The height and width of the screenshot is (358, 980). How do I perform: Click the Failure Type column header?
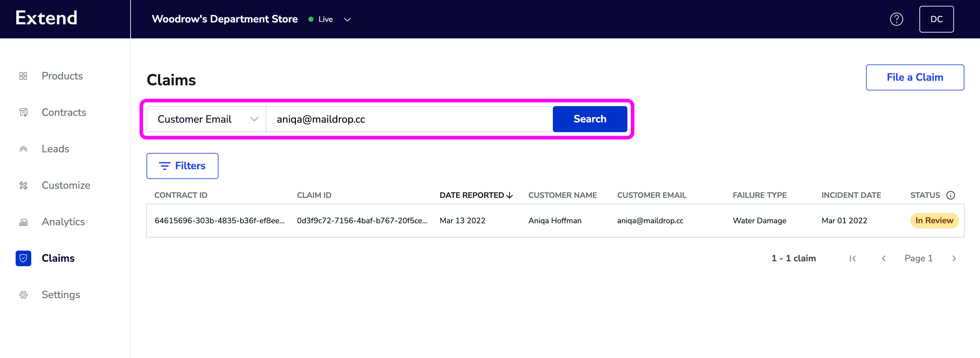click(759, 195)
